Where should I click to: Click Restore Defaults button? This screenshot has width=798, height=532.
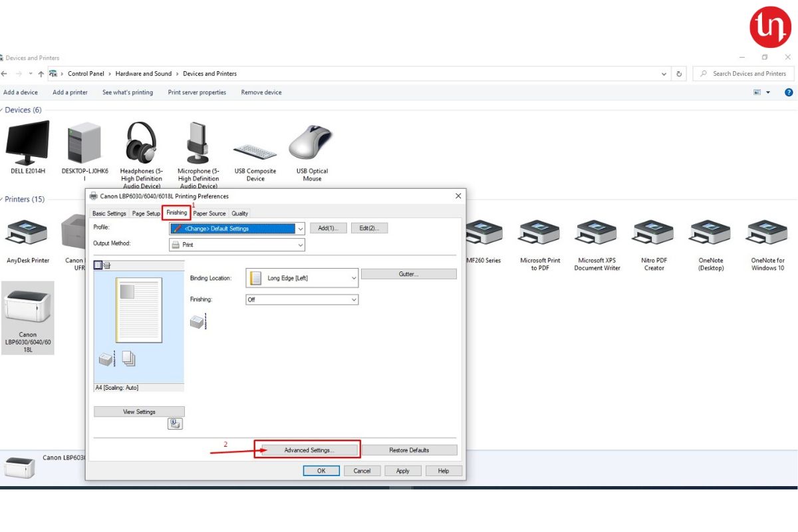[410, 450]
